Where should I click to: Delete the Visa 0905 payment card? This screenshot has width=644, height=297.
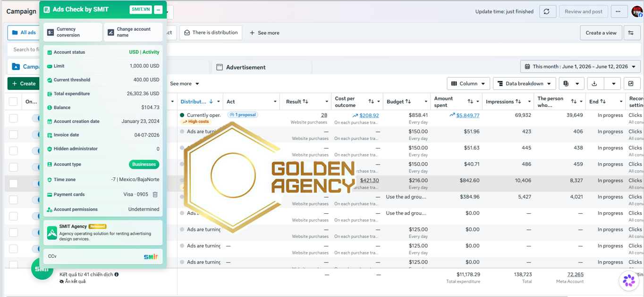click(155, 194)
